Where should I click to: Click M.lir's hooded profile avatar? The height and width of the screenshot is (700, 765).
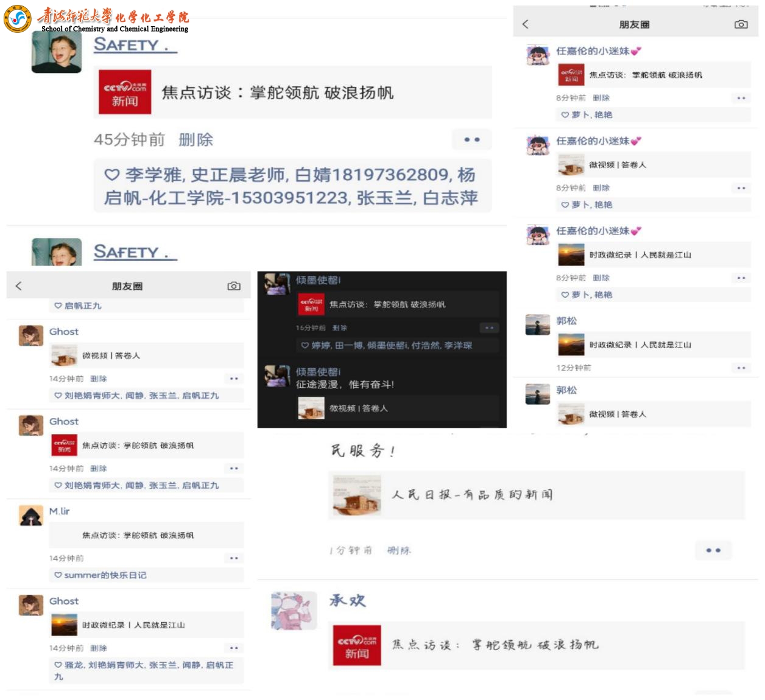pyautogui.click(x=31, y=516)
